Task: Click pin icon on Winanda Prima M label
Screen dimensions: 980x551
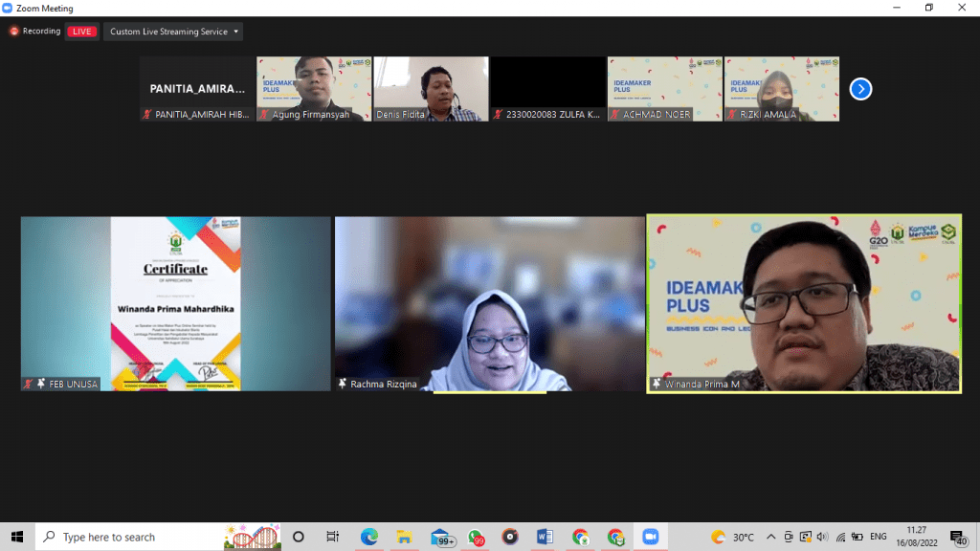Action: pos(657,384)
